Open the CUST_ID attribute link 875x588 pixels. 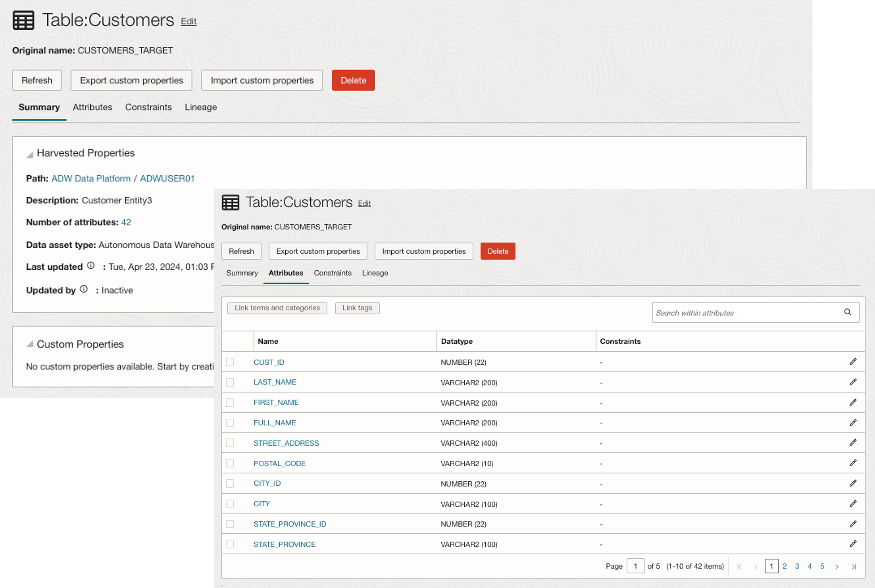click(x=269, y=362)
